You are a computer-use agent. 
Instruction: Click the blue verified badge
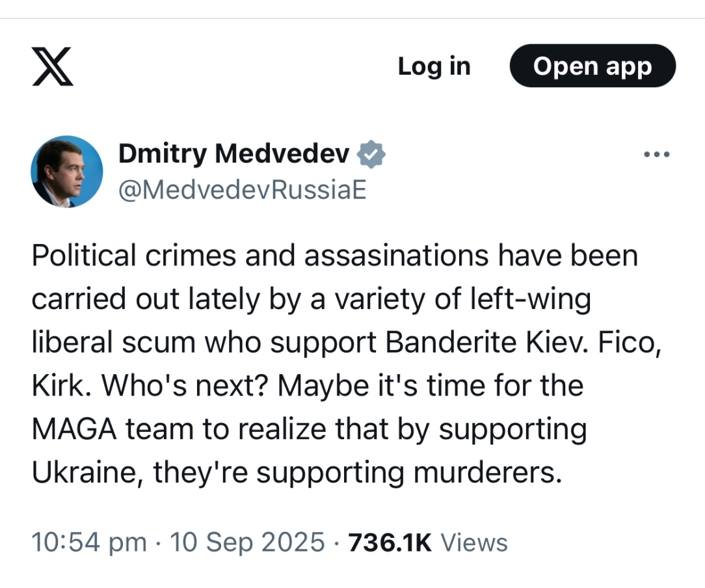373,154
